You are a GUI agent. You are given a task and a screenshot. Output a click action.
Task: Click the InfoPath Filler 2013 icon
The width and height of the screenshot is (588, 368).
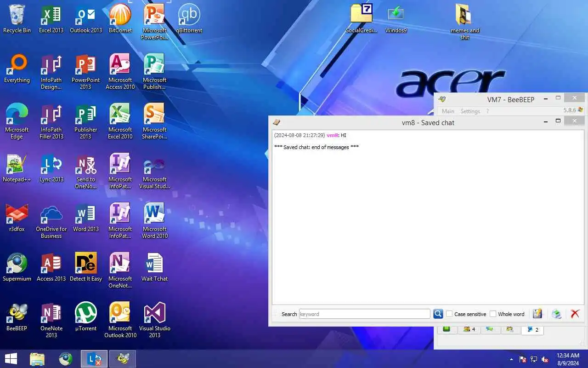coord(51,121)
